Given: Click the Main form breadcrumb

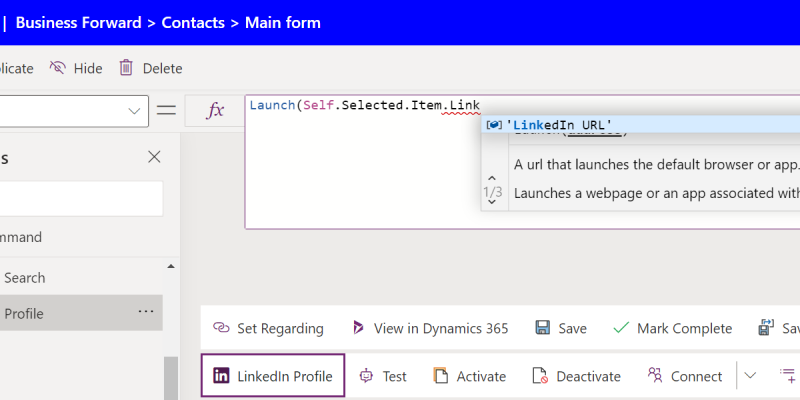Looking at the screenshot, I should pos(283,22).
